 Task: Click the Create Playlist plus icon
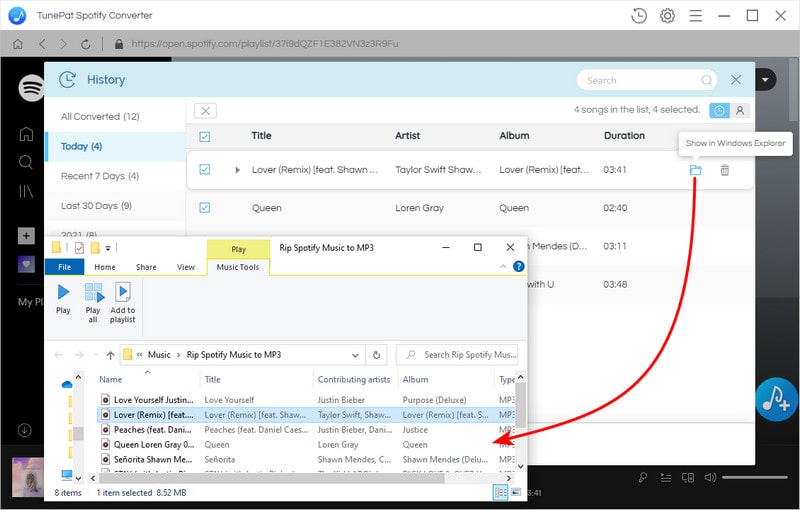point(27,236)
